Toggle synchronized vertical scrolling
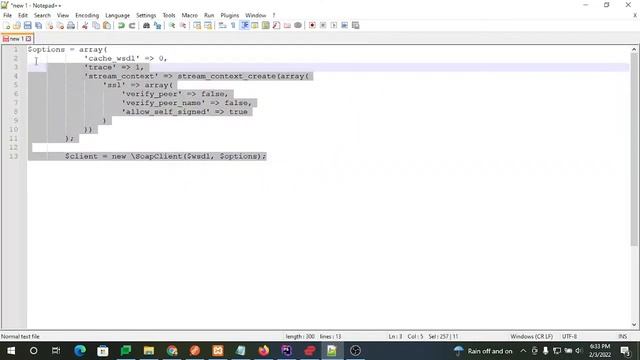Screen dimensions: 640x360 point(197,25)
